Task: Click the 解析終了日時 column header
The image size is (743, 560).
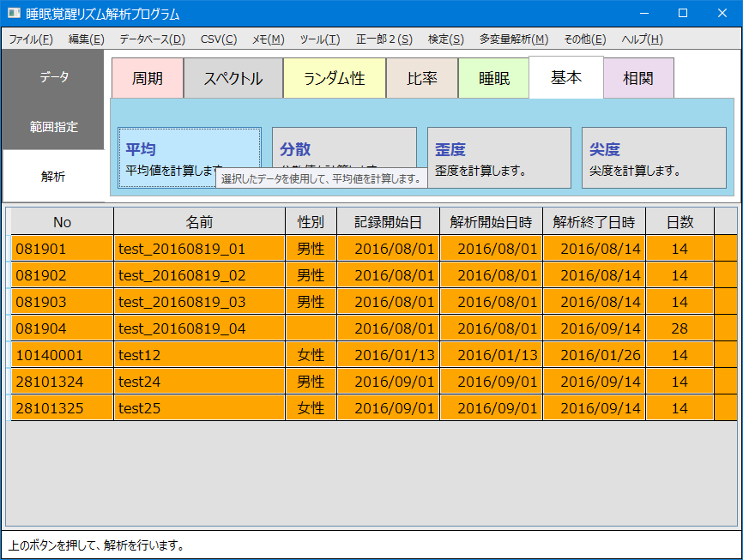Action: (594, 222)
